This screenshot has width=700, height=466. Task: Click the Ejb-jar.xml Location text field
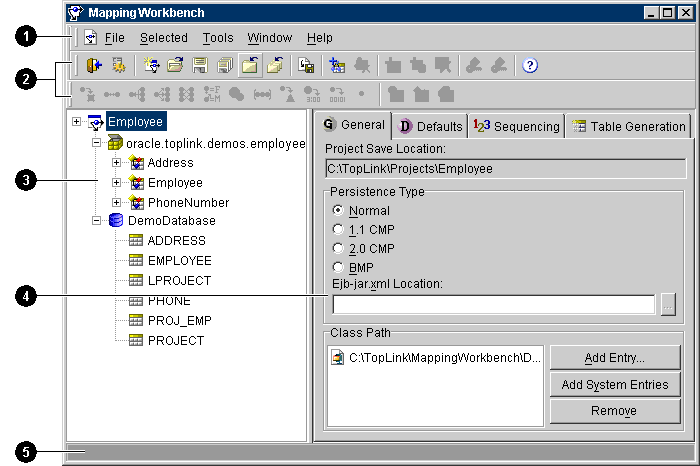coord(494,304)
